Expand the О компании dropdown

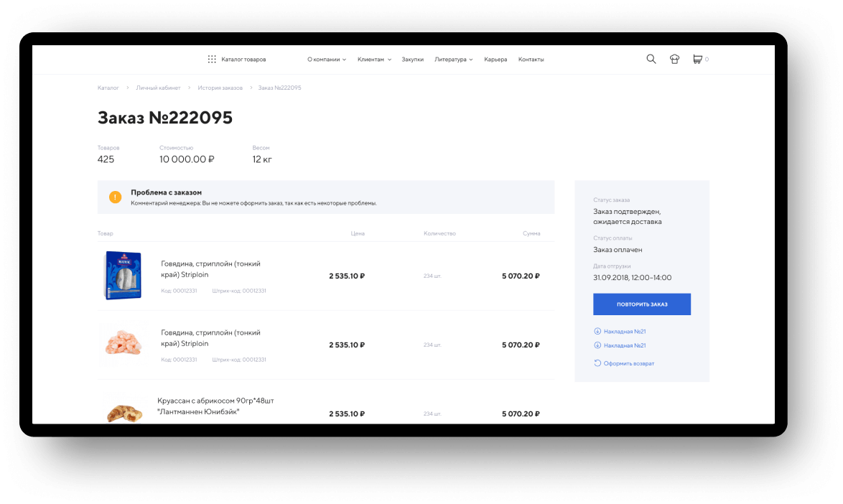tap(327, 60)
